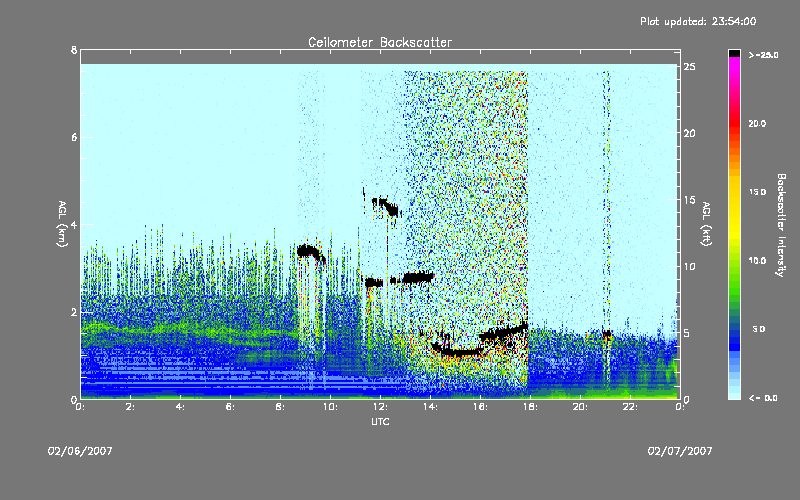Image resolution: width=800 pixels, height=500 pixels.
Task: Click the high cloud patch above 4 km
Action: click(386, 206)
